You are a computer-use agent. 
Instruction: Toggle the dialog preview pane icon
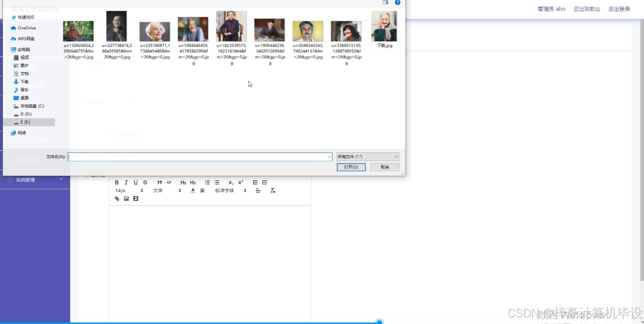[385, 3]
